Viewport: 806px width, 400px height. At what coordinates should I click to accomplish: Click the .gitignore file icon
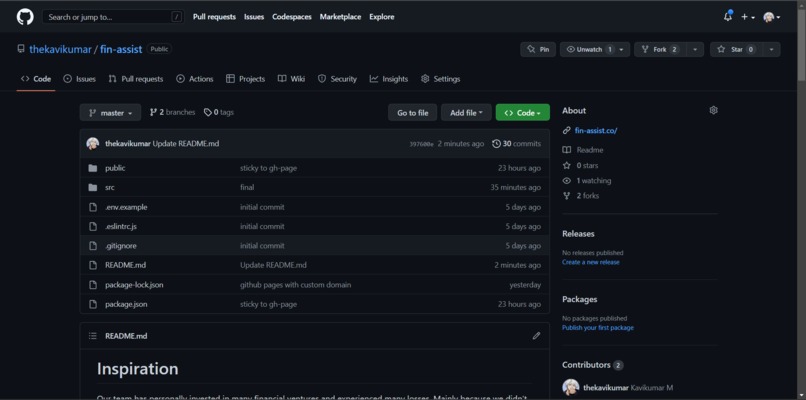coord(93,246)
